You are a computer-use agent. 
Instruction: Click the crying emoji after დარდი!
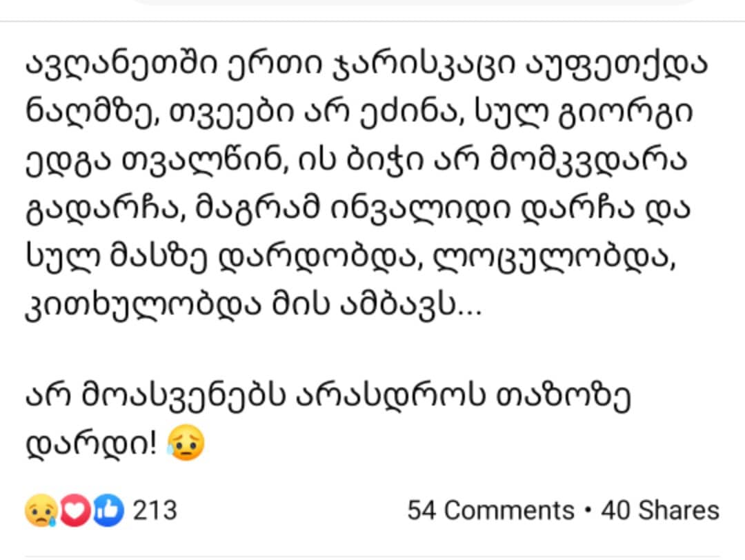click(x=186, y=443)
